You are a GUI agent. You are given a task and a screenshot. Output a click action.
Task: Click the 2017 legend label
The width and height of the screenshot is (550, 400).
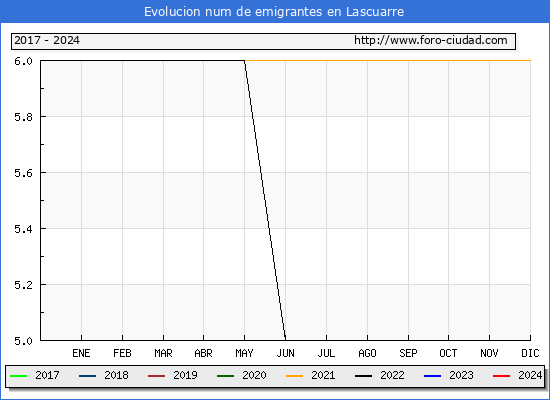(47, 375)
